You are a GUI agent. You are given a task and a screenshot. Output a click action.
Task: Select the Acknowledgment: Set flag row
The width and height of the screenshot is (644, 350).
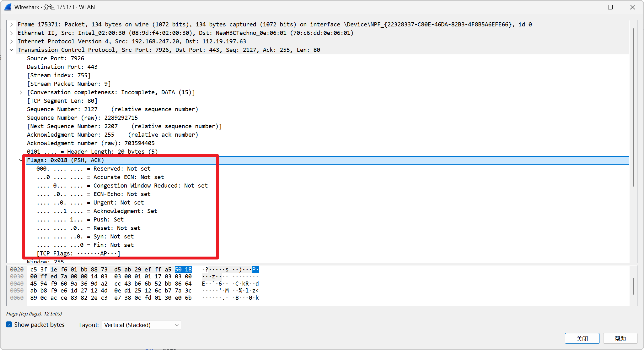125,211
